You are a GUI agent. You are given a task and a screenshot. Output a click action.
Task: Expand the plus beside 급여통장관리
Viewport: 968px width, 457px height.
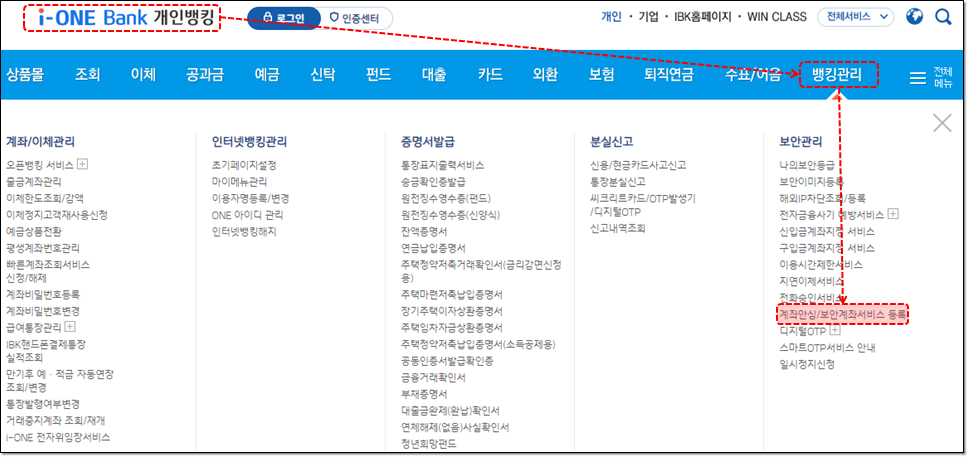(x=70, y=326)
